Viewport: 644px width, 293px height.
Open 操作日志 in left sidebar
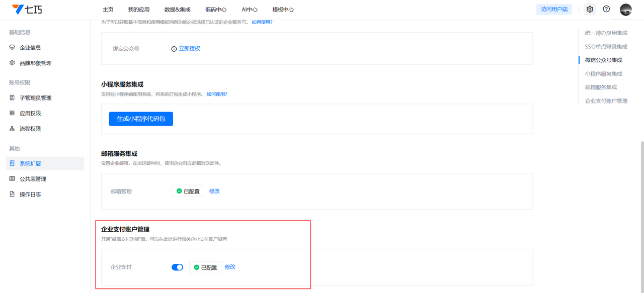coord(30,194)
